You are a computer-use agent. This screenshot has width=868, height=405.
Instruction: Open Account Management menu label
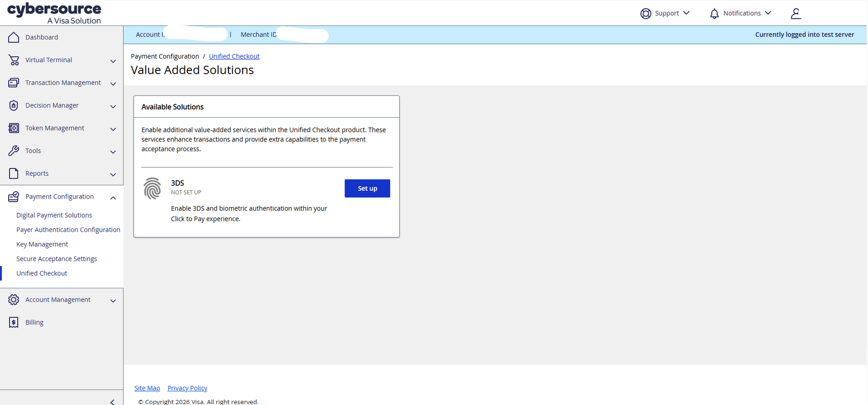[58, 300]
